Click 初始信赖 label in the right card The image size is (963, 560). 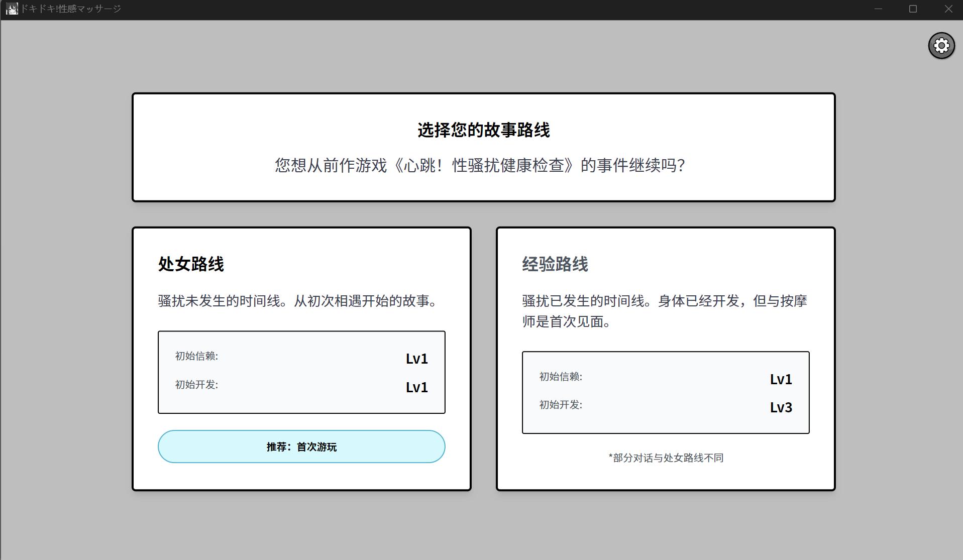[x=561, y=377]
